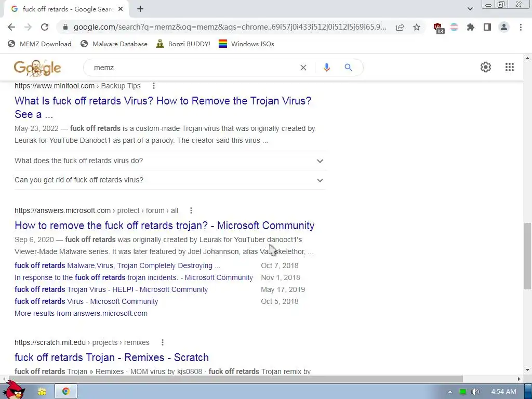Screen dimensions: 532x399
Task: Click the address bar URL
Action: 230,27
